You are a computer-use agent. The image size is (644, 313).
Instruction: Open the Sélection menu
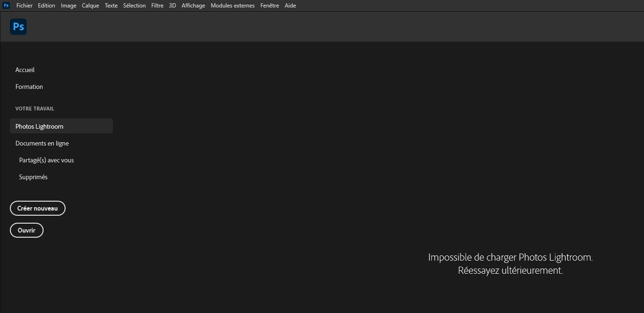click(134, 6)
